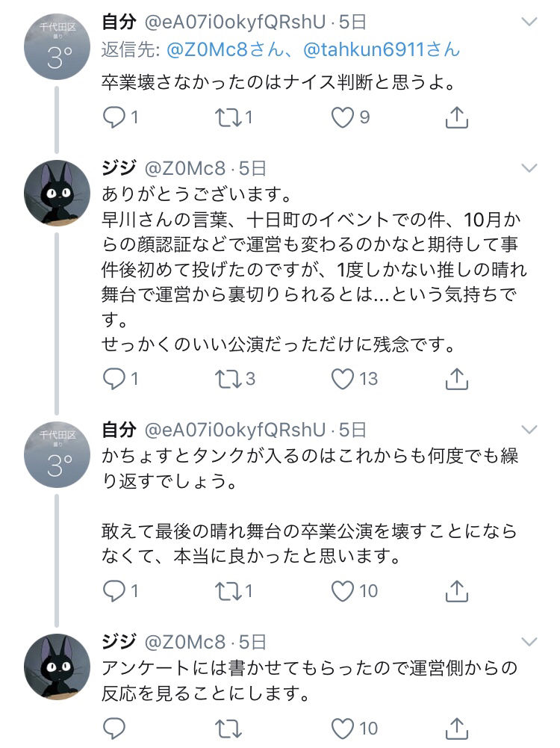Reply to the first tweet

click(113, 117)
